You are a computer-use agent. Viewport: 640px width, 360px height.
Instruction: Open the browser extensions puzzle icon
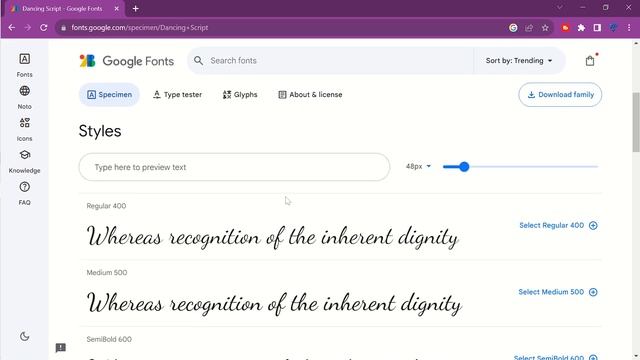point(581,28)
